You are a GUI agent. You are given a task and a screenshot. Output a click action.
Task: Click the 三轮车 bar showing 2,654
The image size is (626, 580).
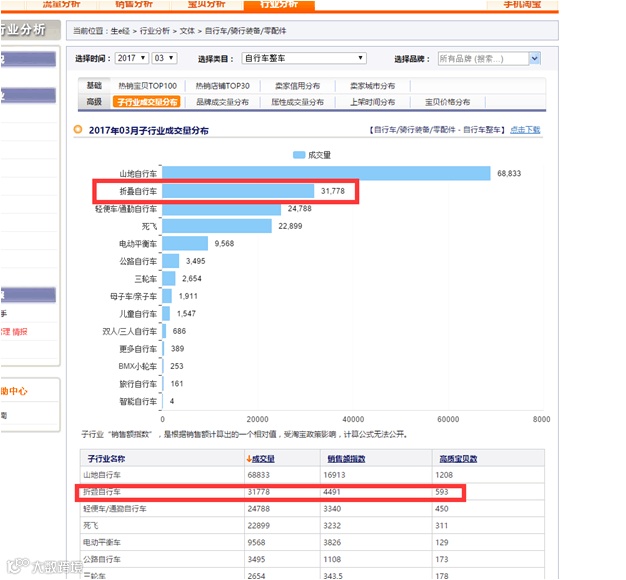tap(168, 279)
